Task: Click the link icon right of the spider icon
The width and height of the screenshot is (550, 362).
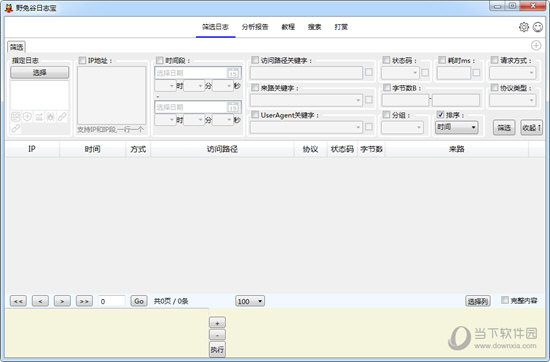Action: 62,116
